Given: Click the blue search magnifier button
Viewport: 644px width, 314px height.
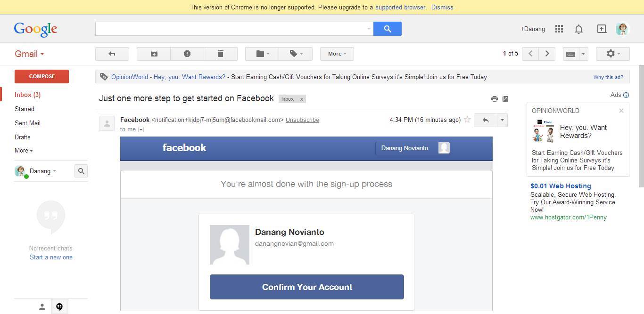Looking at the screenshot, I should (x=387, y=29).
